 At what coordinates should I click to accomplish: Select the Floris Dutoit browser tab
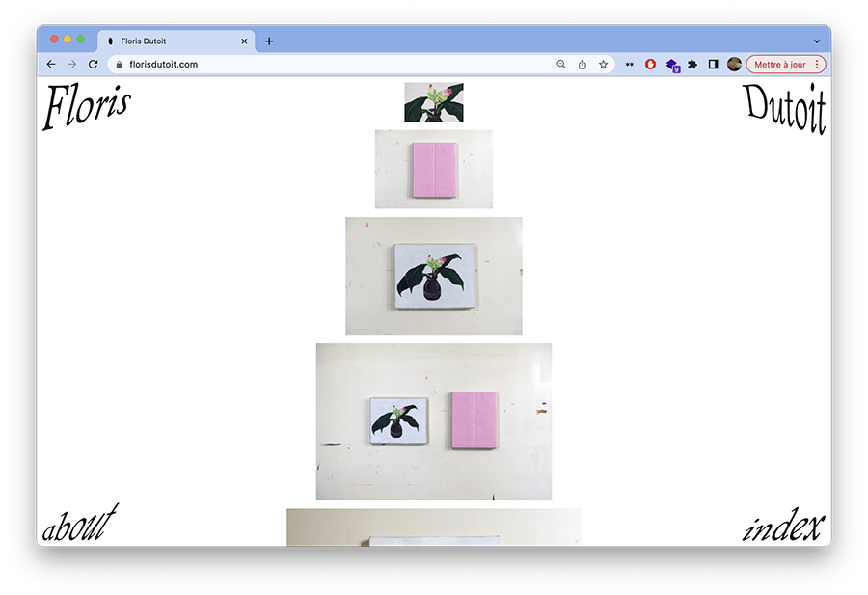(176, 41)
